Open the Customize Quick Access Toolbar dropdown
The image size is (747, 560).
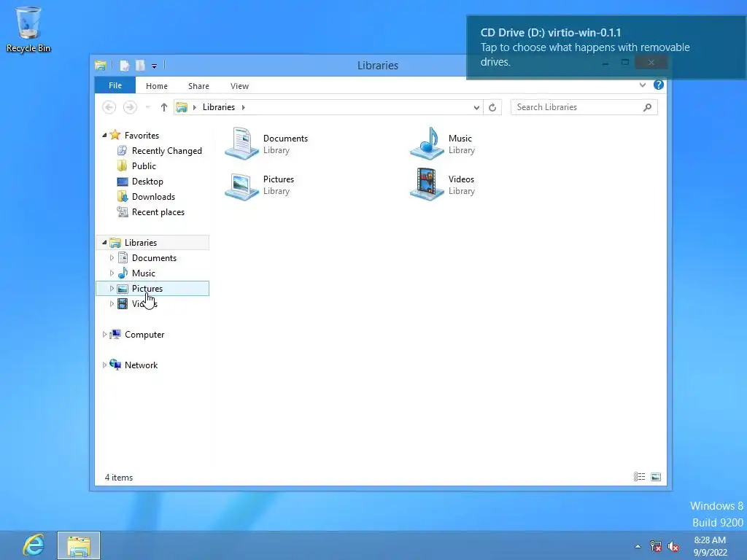155,66
